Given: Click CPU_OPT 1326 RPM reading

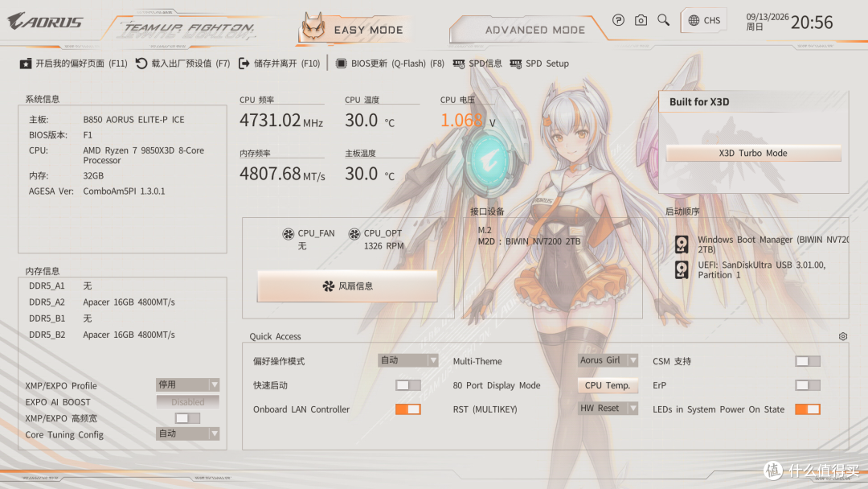Looking at the screenshot, I should tap(383, 246).
